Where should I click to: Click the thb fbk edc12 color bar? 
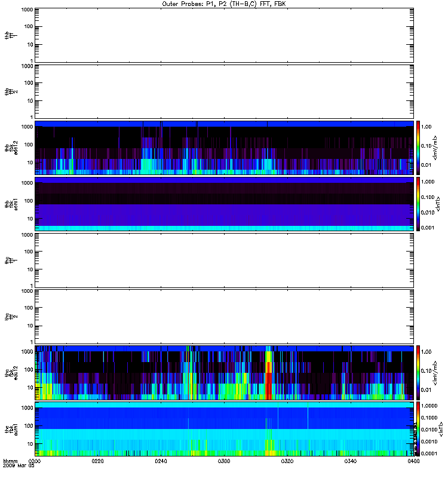point(418,148)
